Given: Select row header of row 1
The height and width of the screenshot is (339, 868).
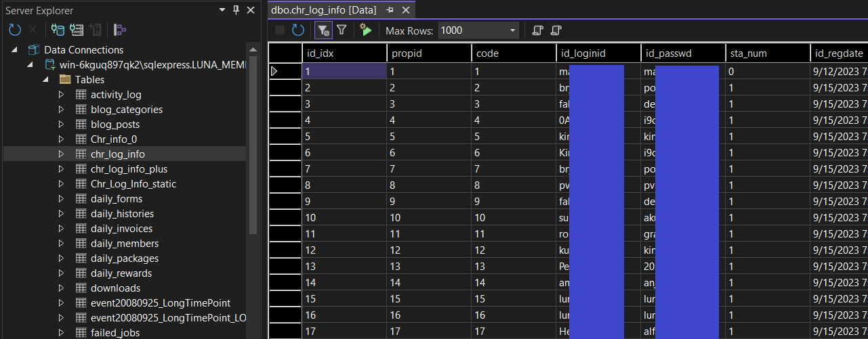Looking at the screenshot, I should pos(285,71).
